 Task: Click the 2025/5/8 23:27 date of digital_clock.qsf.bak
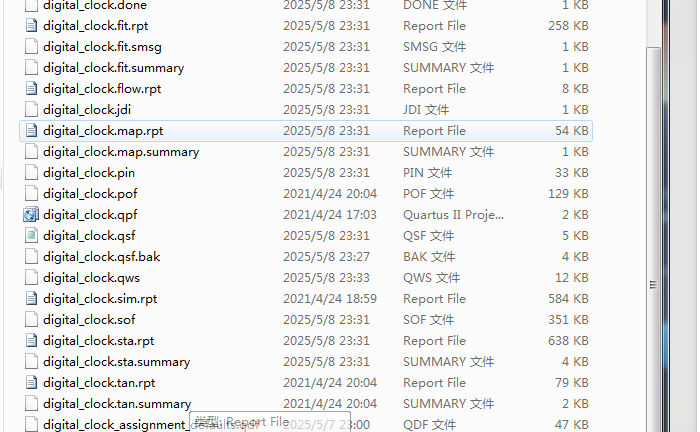(326, 257)
